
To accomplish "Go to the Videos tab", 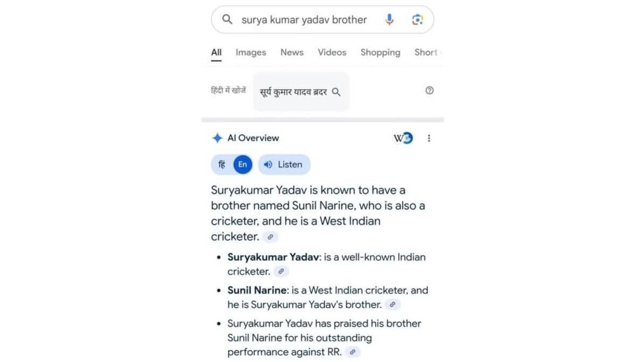I will (332, 53).
